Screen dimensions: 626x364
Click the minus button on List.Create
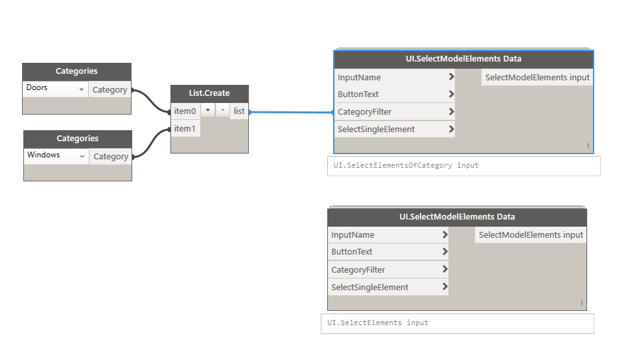[222, 111]
